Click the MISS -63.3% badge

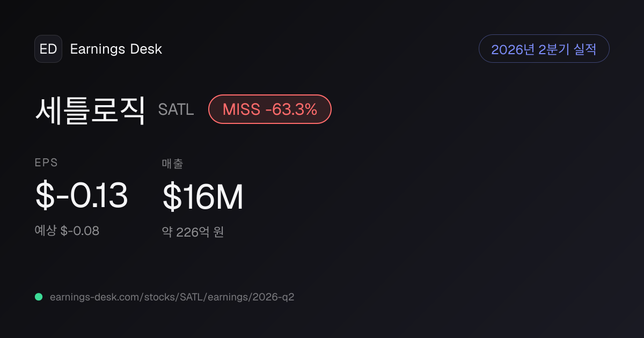[270, 109]
